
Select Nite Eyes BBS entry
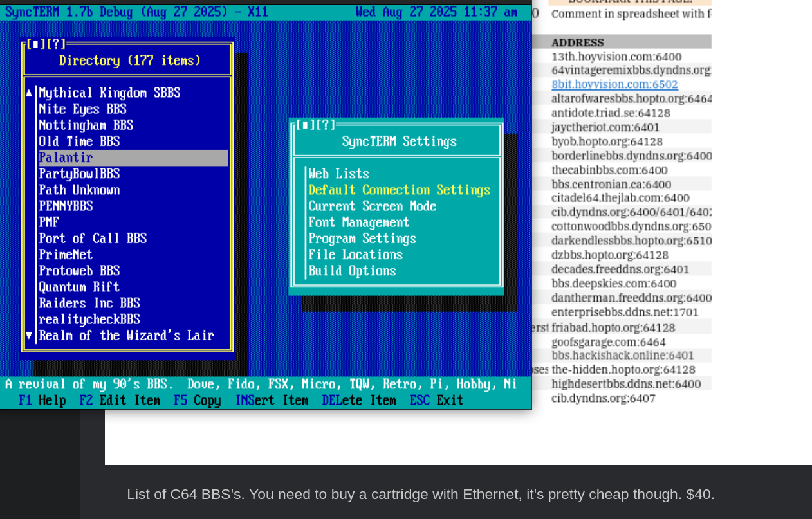(x=82, y=109)
